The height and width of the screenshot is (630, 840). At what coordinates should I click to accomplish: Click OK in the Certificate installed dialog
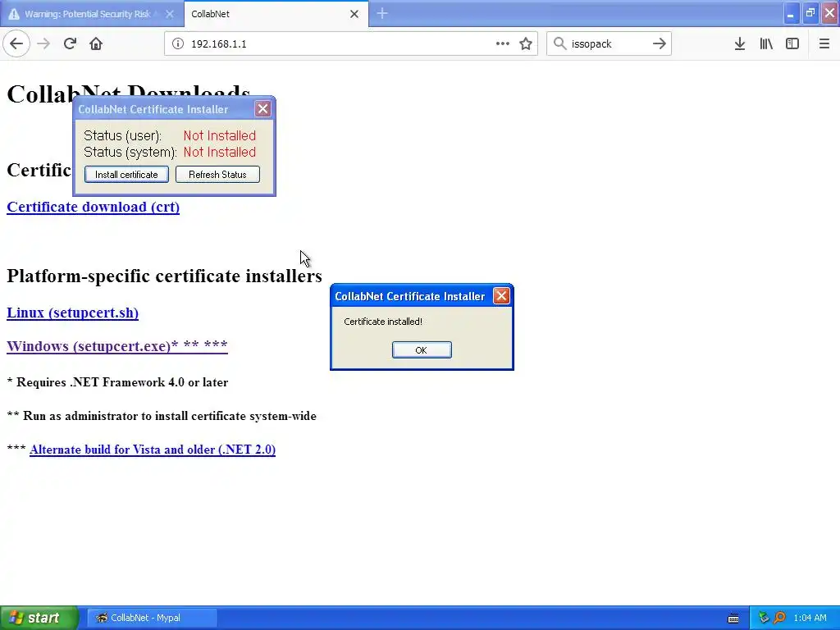click(x=422, y=349)
